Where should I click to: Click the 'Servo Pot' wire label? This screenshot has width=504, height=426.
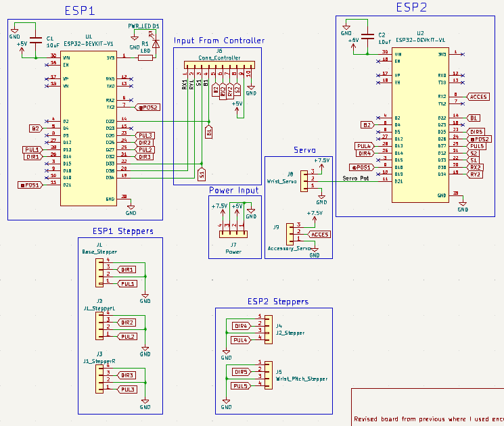[x=355, y=178]
